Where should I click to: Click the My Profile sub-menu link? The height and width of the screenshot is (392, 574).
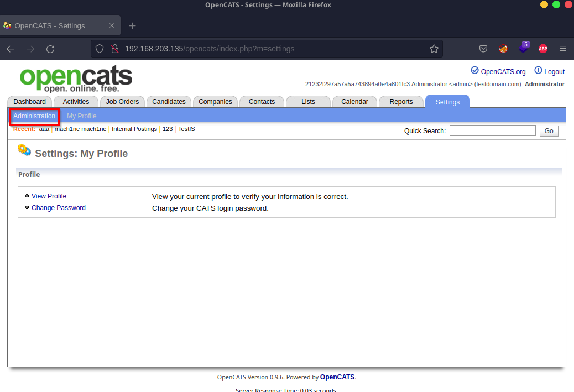tap(82, 116)
